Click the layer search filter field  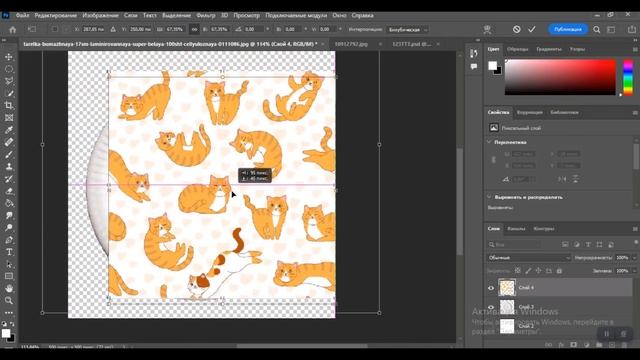[513, 244]
